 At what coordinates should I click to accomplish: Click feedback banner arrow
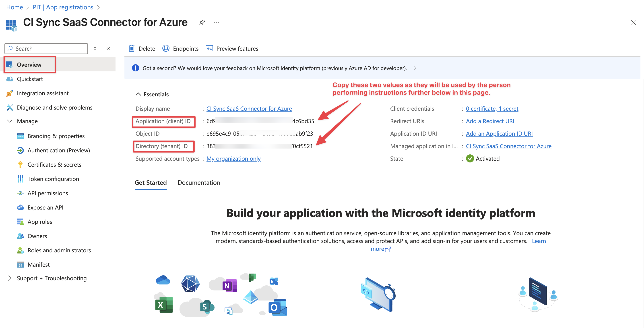pos(413,68)
